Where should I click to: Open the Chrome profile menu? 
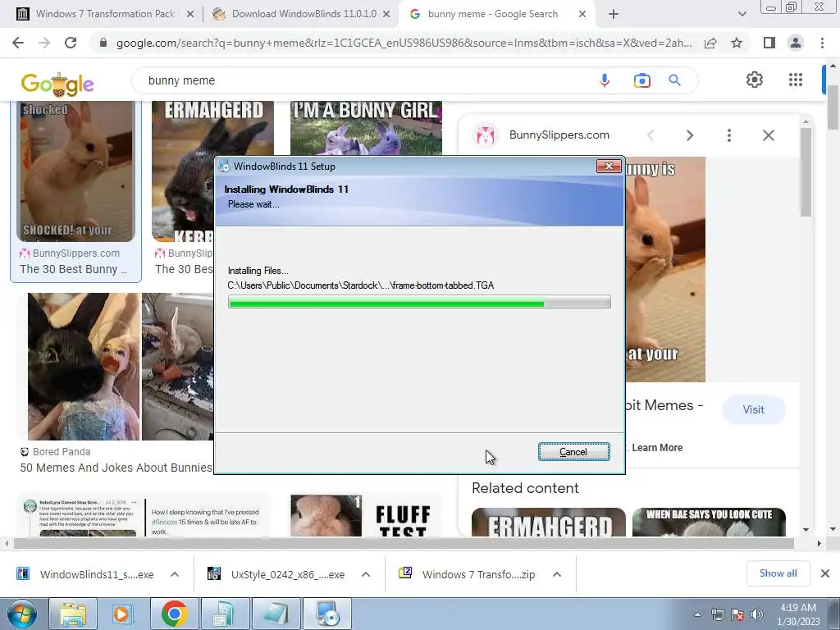point(796,43)
